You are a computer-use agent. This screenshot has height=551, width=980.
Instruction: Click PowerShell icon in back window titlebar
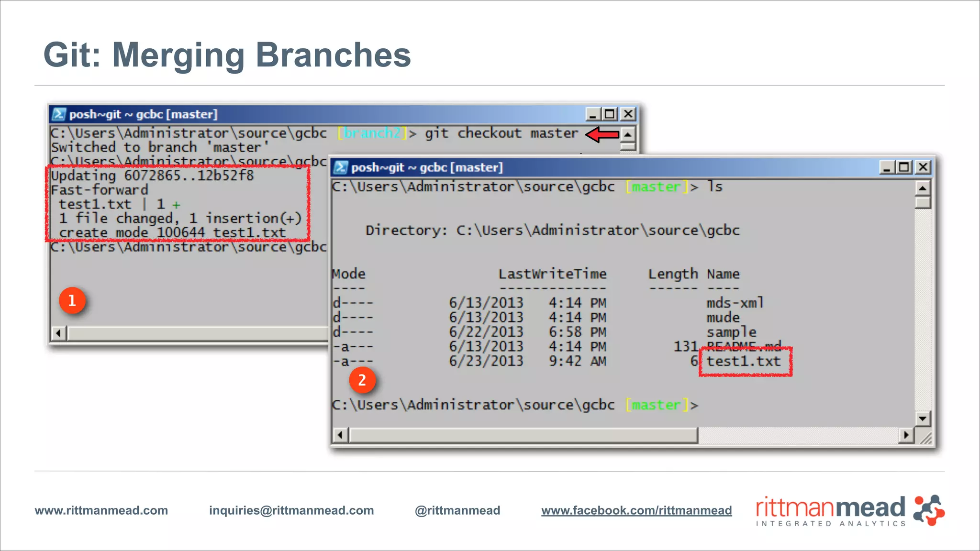59,114
